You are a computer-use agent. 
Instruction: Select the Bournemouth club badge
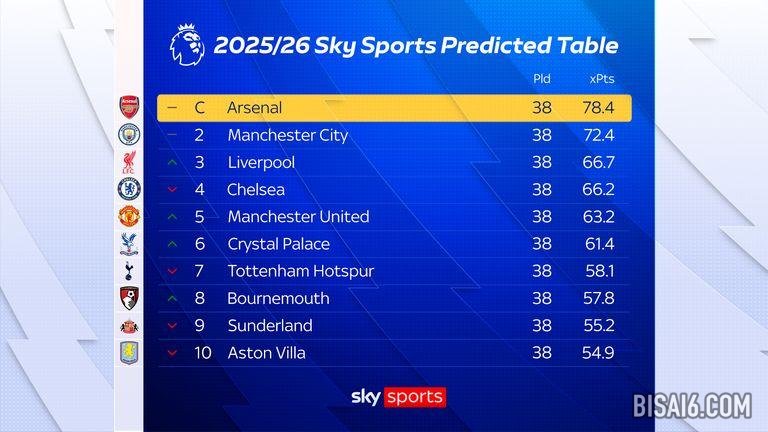pos(129,298)
